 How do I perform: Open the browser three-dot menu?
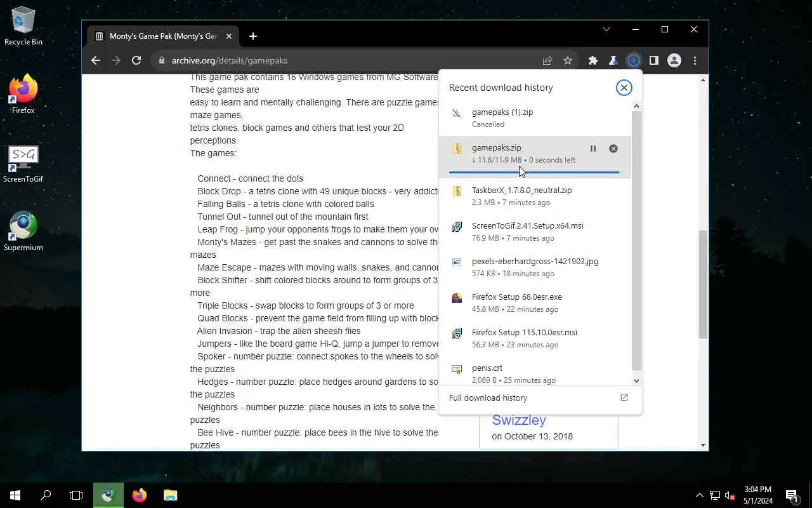tap(695, 60)
